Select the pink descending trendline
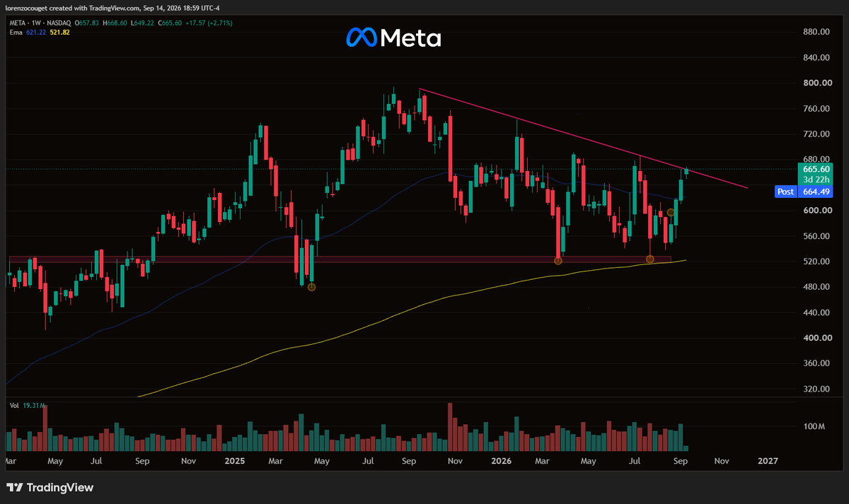 pyautogui.click(x=584, y=139)
